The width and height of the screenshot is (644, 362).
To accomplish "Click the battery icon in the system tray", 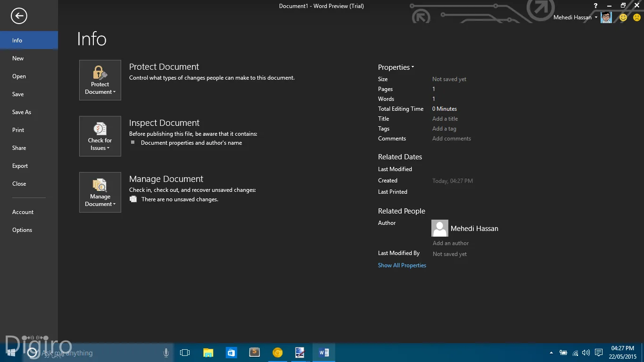I will pyautogui.click(x=563, y=353).
